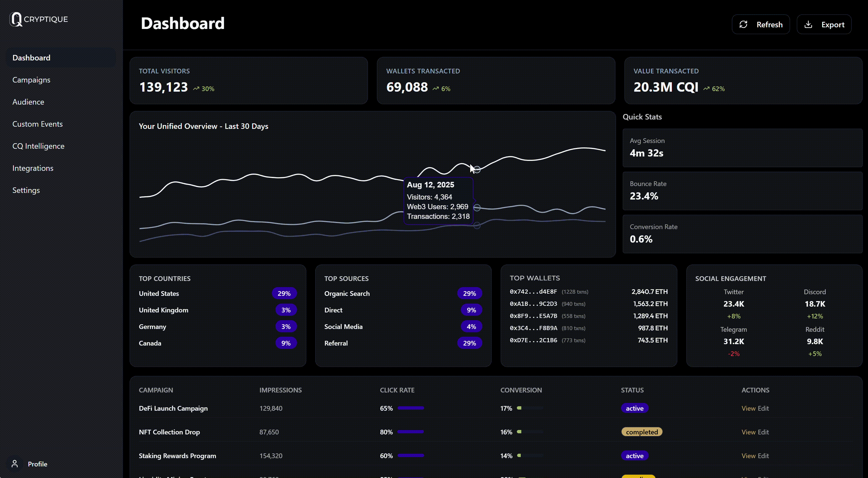The width and height of the screenshot is (868, 478).
Task: Open the Campaigns section in the sidebar
Action: pos(31,80)
